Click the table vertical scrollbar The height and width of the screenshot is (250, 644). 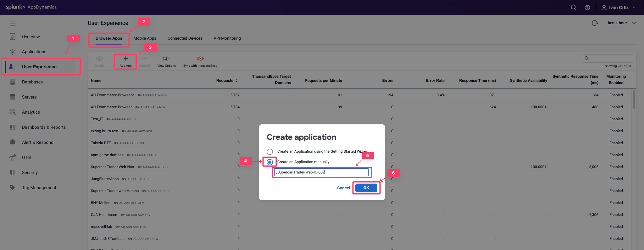coord(634,99)
